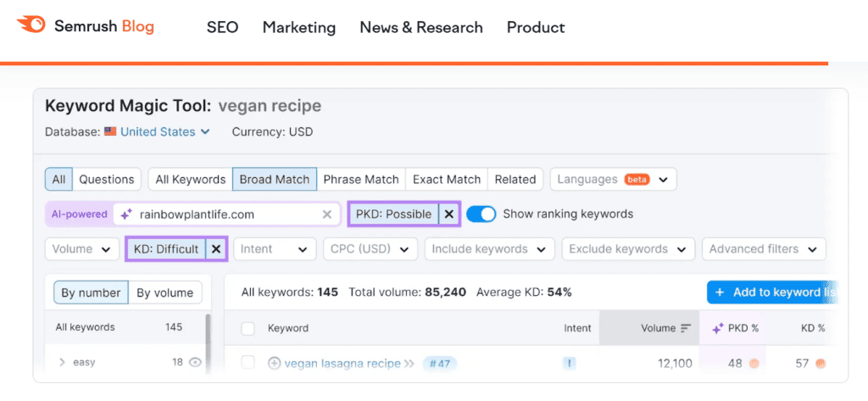The width and height of the screenshot is (868, 401).
Task: Check the select-all keywords checkbox
Action: tap(248, 328)
